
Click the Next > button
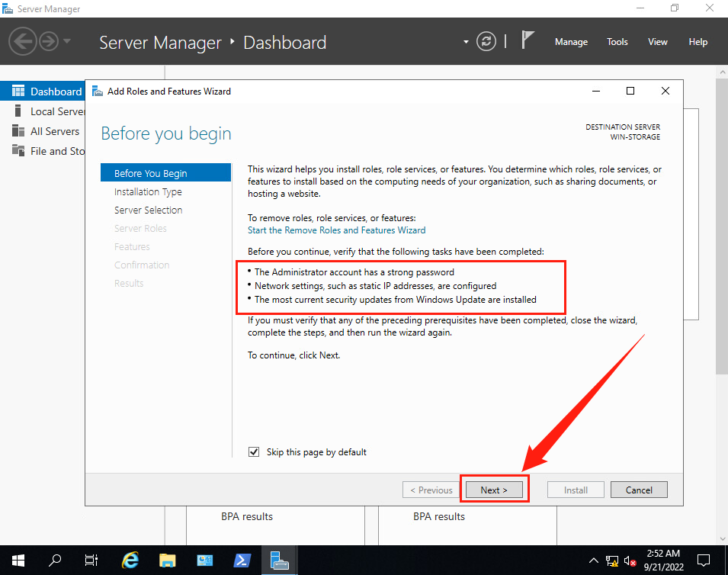pyautogui.click(x=494, y=490)
